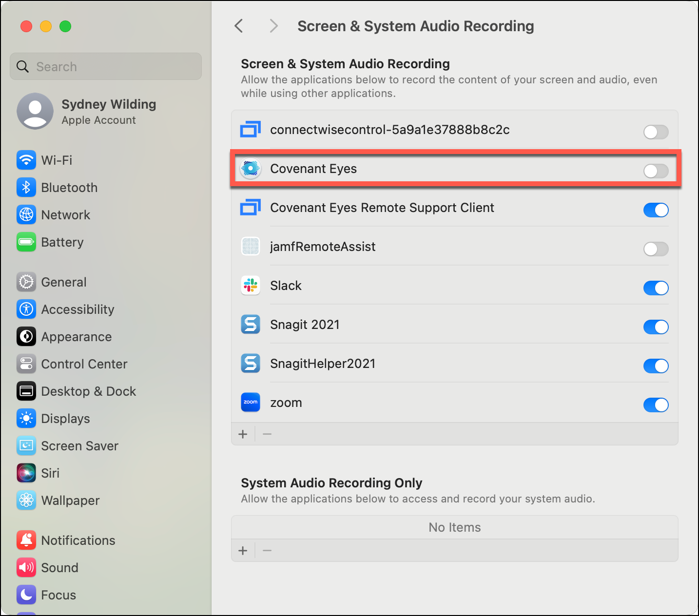Add app under System Audio Recording Only
This screenshot has height=616, width=699.
(x=243, y=551)
